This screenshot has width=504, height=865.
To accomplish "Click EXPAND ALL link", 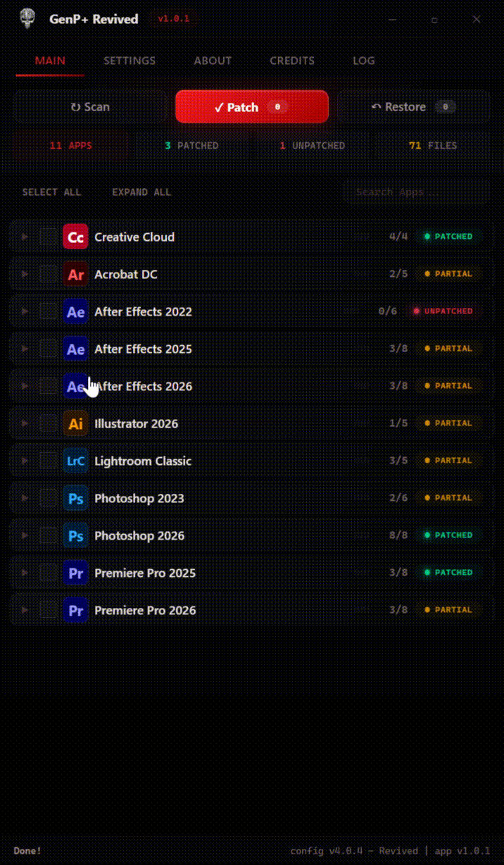I will click(141, 192).
